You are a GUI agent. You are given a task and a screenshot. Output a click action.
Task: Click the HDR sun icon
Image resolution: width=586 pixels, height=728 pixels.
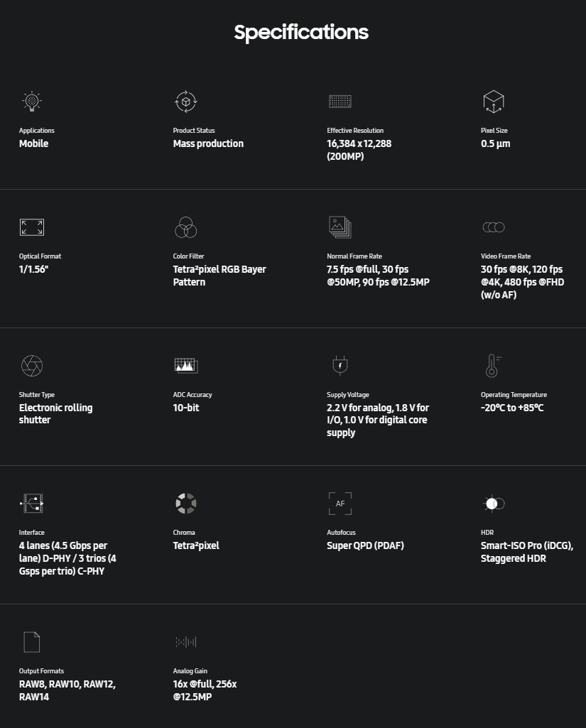[x=493, y=504]
